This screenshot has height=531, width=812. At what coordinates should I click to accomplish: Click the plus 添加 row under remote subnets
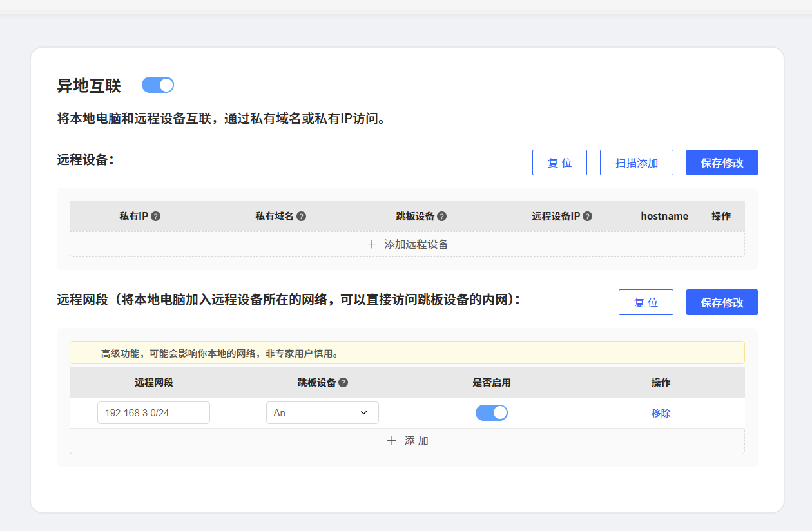tap(407, 441)
